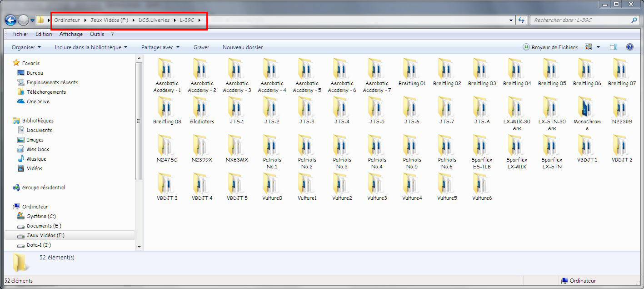Expand the arrow after Ordinateur breadcrumb
This screenshot has height=289, width=644.
pos(85,20)
